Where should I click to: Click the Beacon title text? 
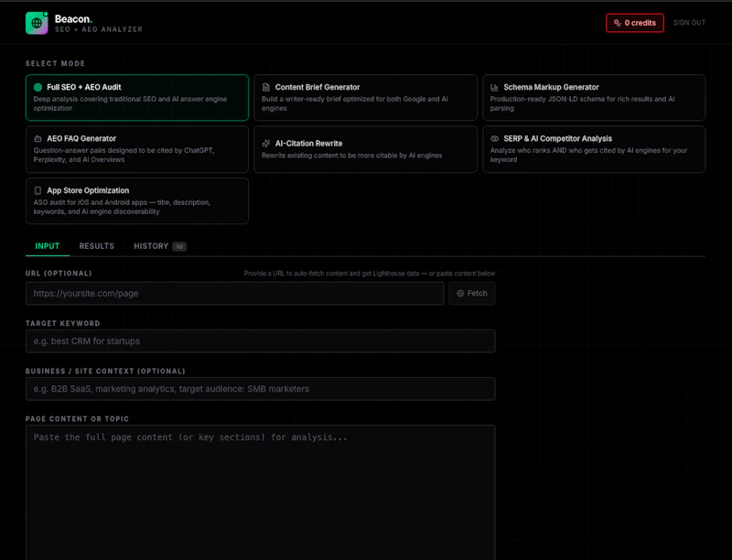[73, 19]
